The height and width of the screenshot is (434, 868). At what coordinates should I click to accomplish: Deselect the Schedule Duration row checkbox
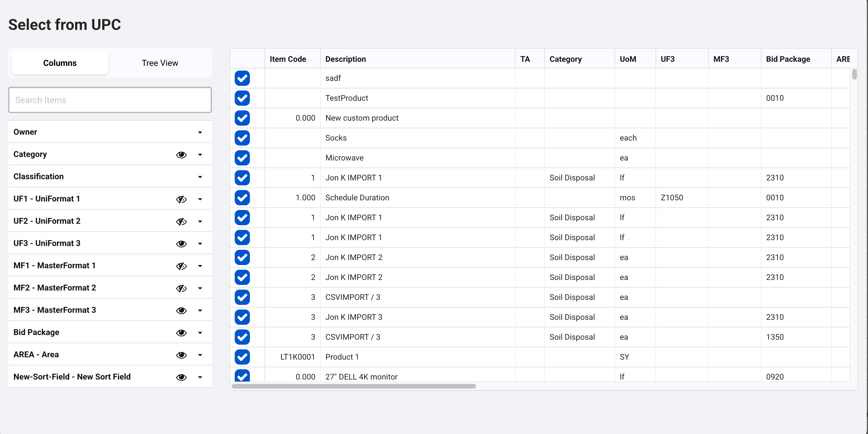pos(242,198)
